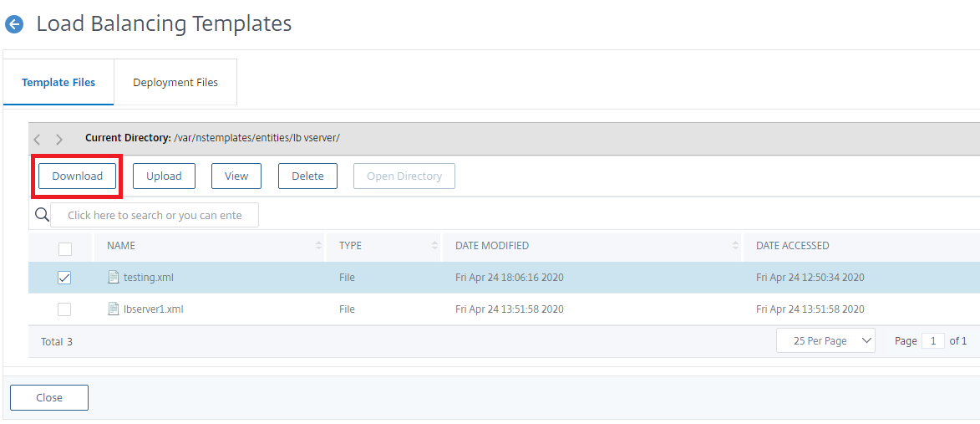Switch to the Deployment Files tab
980x424 pixels.
[x=175, y=83]
